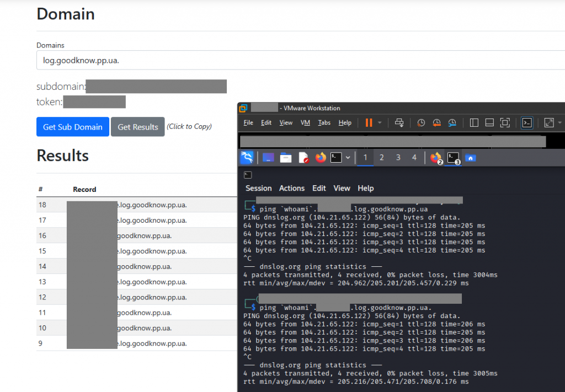This screenshot has width=565, height=392.
Task: Launch the terminal emulator from Kali panel
Action: (336, 157)
